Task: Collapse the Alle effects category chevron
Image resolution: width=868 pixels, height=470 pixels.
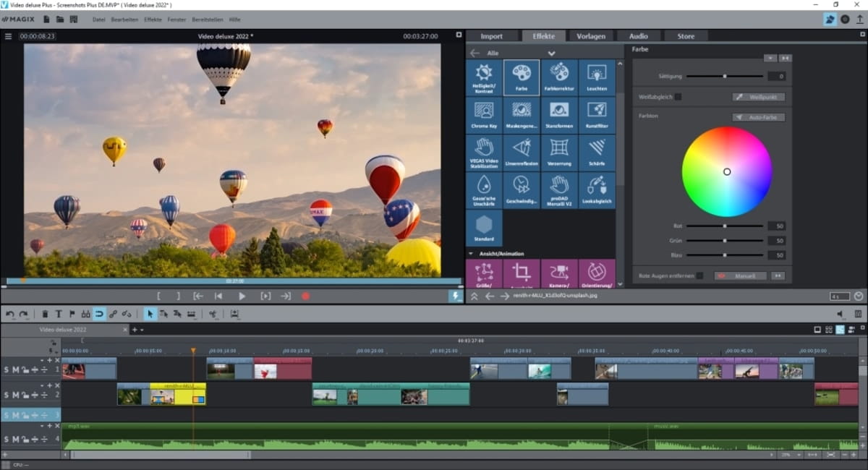Action: (551, 52)
